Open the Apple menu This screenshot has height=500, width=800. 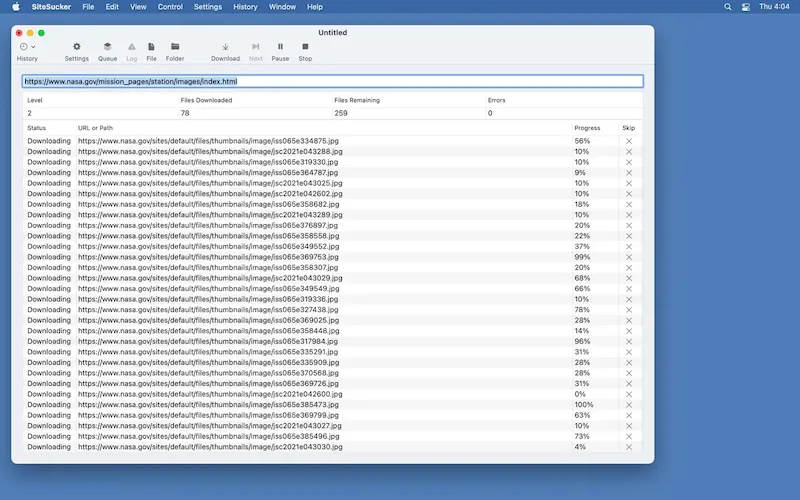[16, 7]
